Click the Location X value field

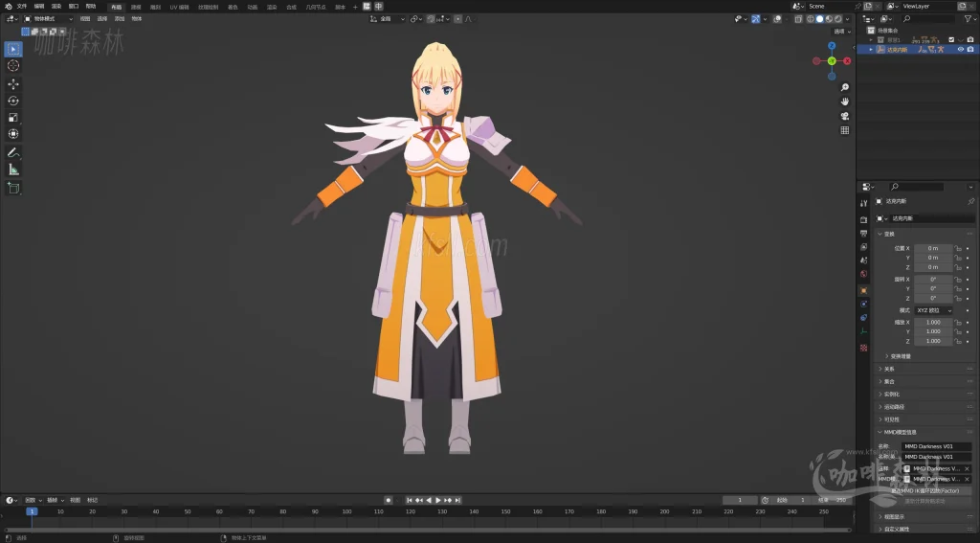click(x=933, y=248)
